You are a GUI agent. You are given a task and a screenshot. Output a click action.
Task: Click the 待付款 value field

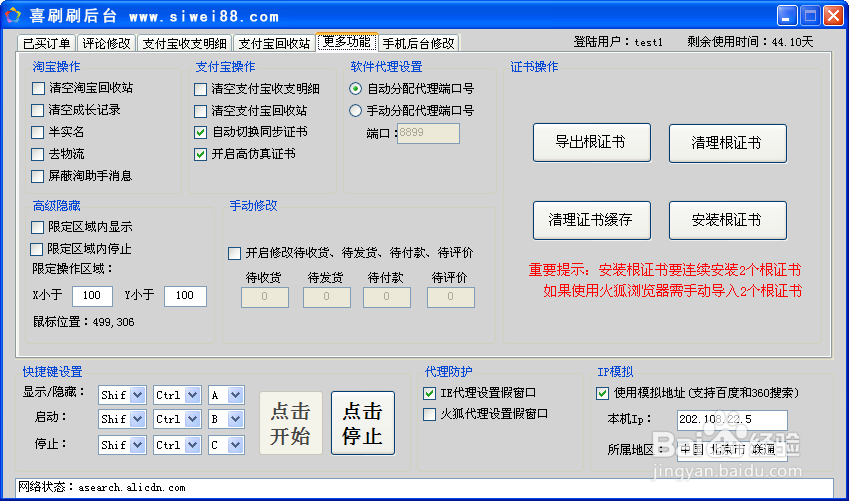[x=387, y=297]
